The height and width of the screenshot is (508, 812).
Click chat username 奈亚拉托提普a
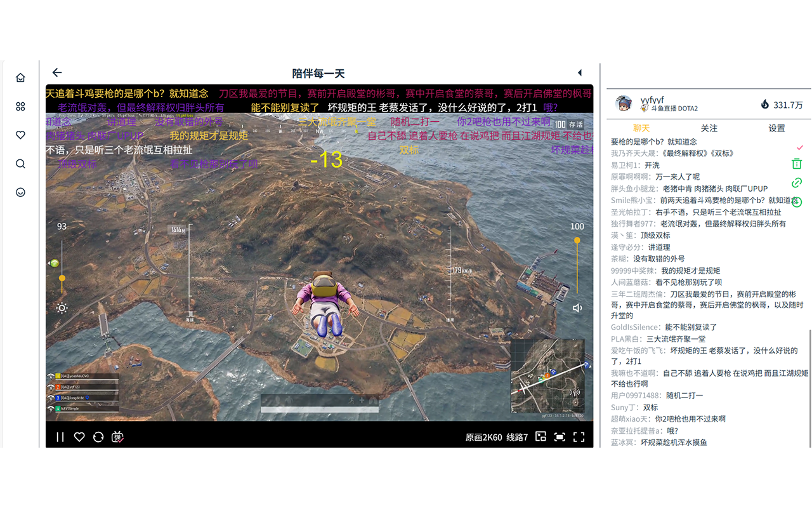(x=636, y=431)
